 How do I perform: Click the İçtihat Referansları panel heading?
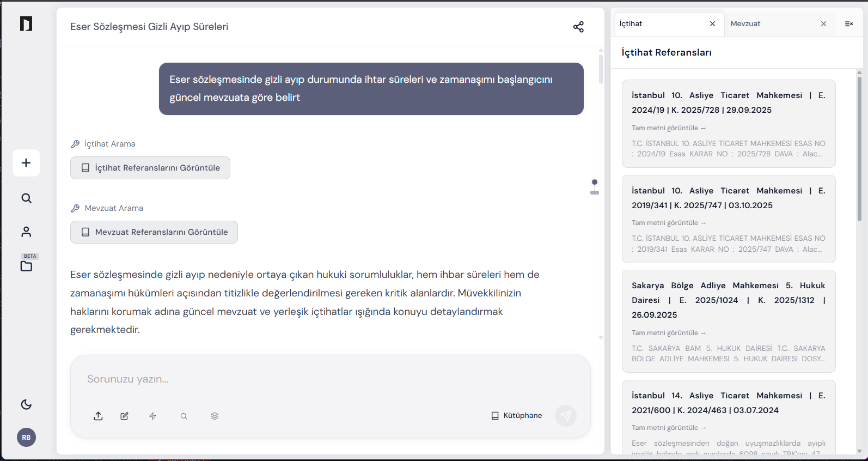point(667,52)
